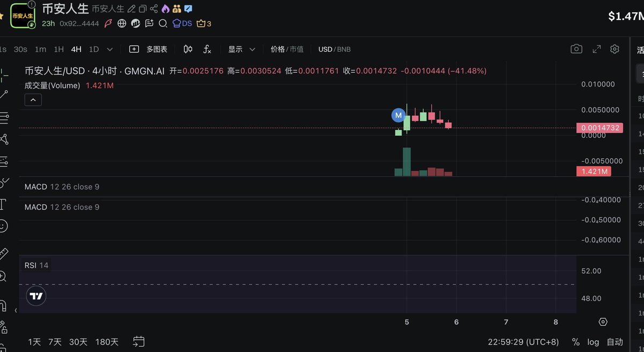Click the second MACD 12 26 close 9 label

pos(62,207)
